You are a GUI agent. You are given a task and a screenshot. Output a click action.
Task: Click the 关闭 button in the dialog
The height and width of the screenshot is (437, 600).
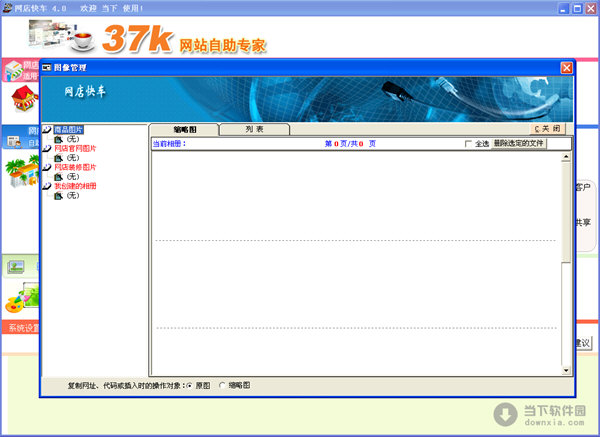click(547, 129)
